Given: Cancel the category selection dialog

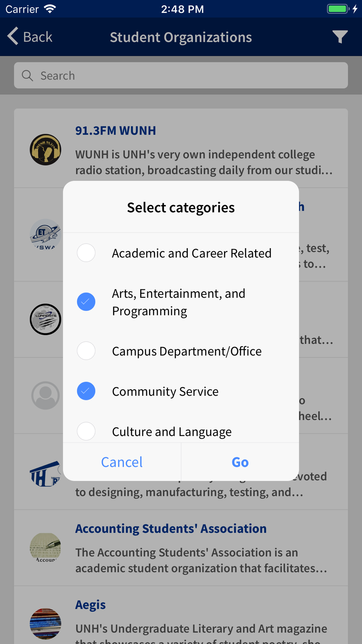Looking at the screenshot, I should tap(122, 462).
